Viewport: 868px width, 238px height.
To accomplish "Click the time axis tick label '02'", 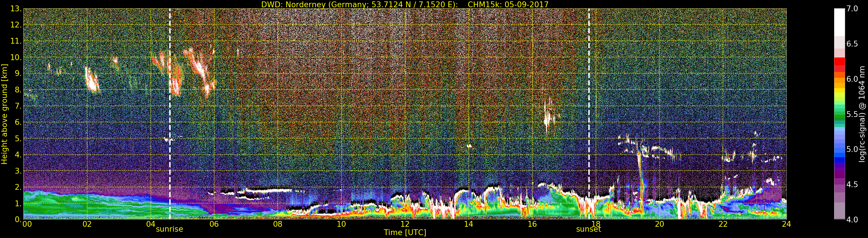I will [x=87, y=224].
